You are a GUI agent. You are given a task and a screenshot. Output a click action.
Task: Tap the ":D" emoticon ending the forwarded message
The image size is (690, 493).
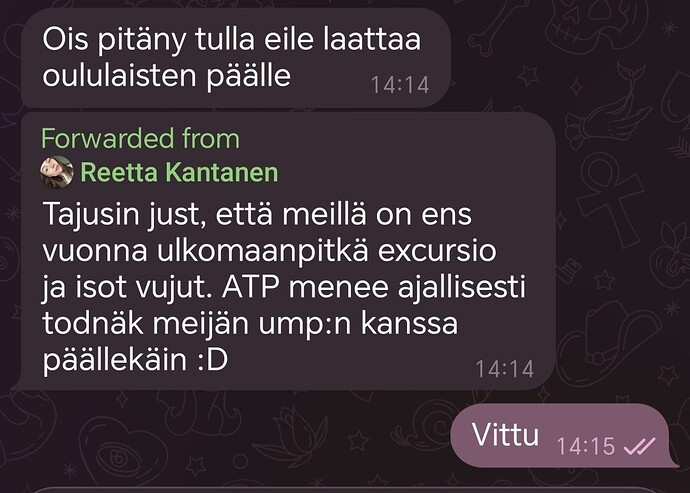(212, 360)
